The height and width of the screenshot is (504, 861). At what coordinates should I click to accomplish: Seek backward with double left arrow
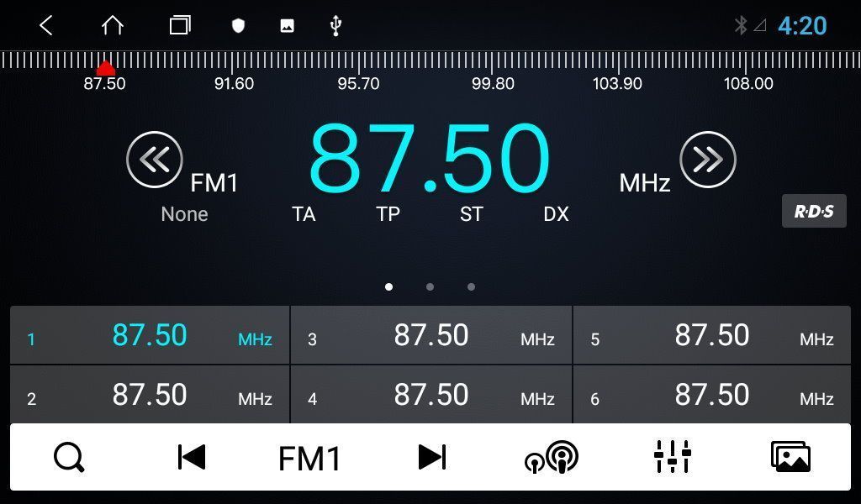pyautogui.click(x=154, y=160)
